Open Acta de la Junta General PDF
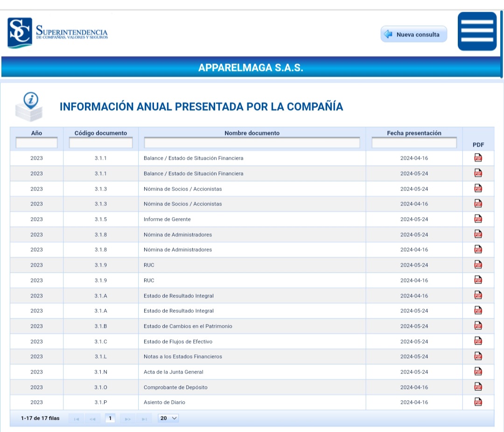This screenshot has height=432, width=504. (x=478, y=372)
